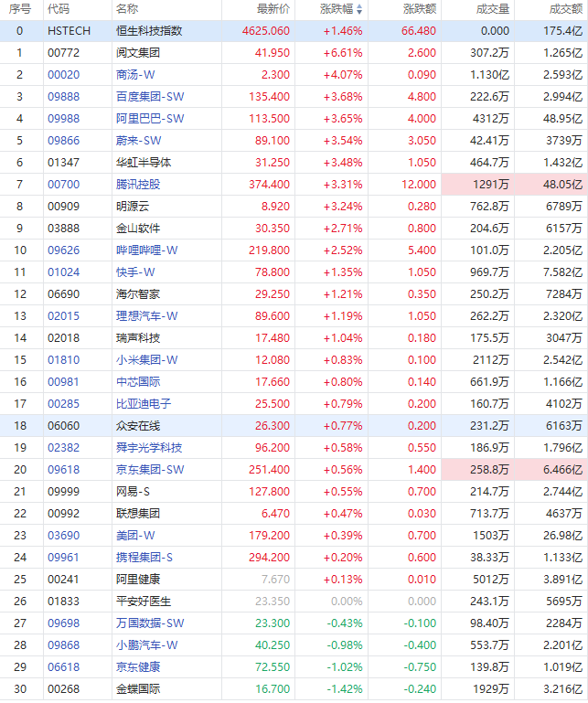Screen dimensions: 588x703
Task: Click the volume 5012万 for 阿里健康
Action: (x=491, y=580)
